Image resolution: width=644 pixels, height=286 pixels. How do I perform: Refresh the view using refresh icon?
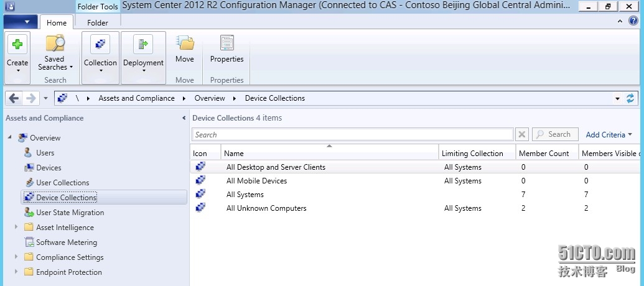pyautogui.click(x=630, y=98)
